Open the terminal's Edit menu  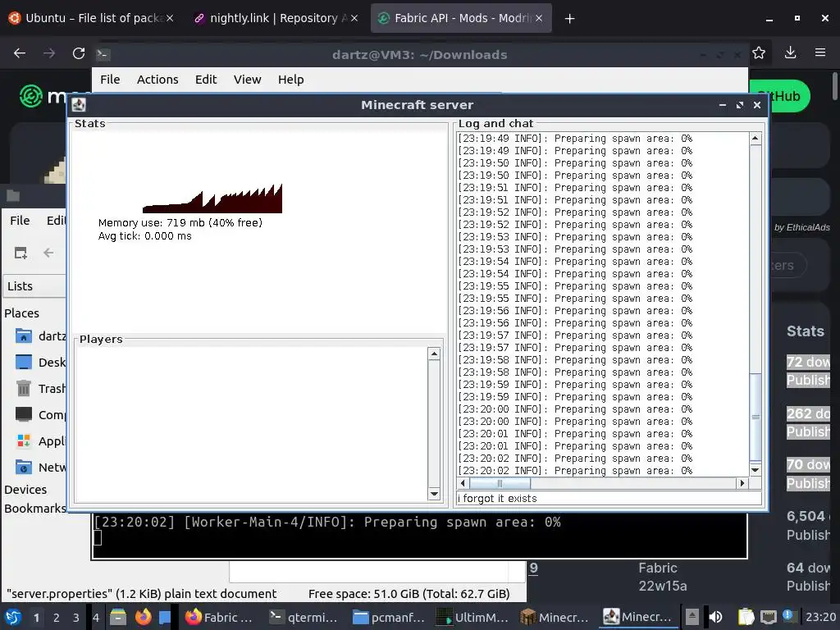point(206,80)
